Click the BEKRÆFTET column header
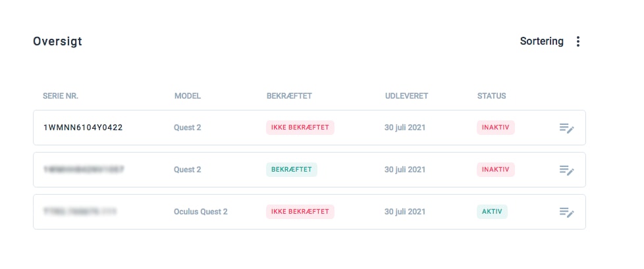Viewport: 644px width, 269px height. (289, 96)
